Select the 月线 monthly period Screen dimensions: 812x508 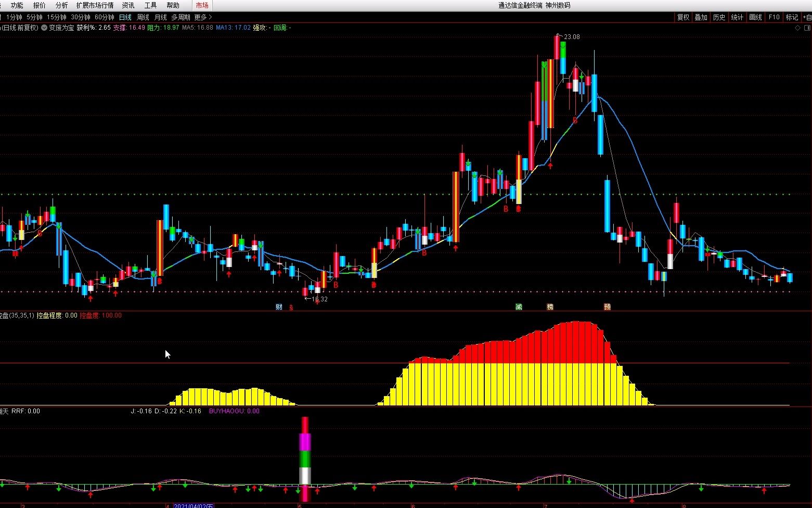(x=160, y=17)
